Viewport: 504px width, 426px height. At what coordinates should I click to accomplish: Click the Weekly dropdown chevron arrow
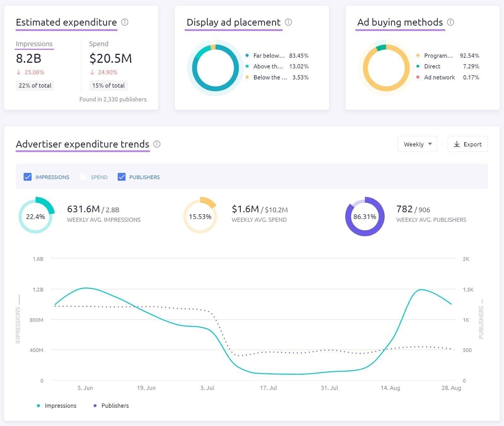pyautogui.click(x=431, y=144)
